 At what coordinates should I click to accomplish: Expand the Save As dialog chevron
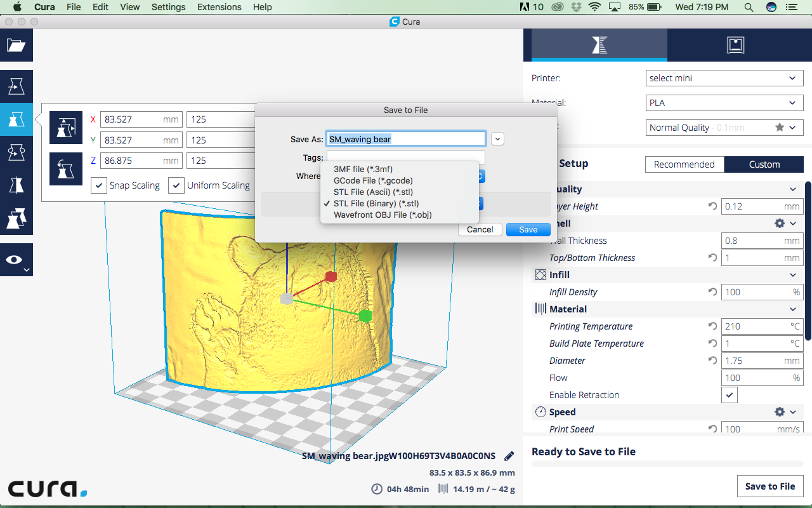point(497,138)
